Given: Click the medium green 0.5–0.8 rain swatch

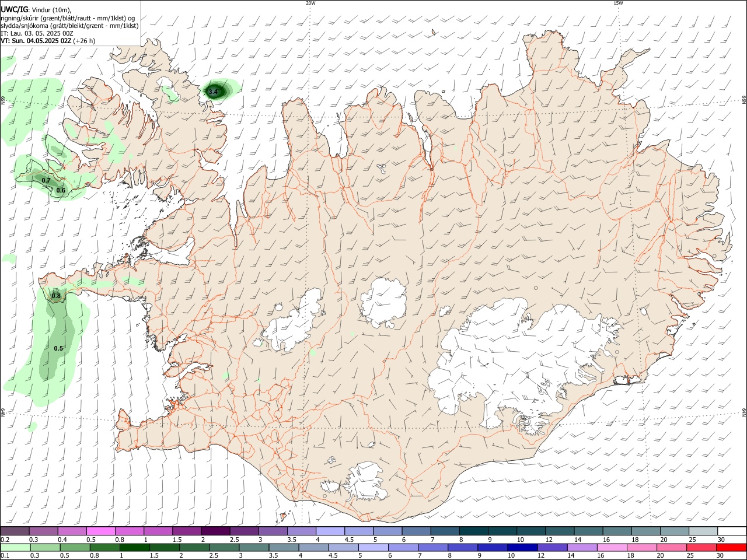Looking at the screenshot, I should pyautogui.click(x=75, y=547).
